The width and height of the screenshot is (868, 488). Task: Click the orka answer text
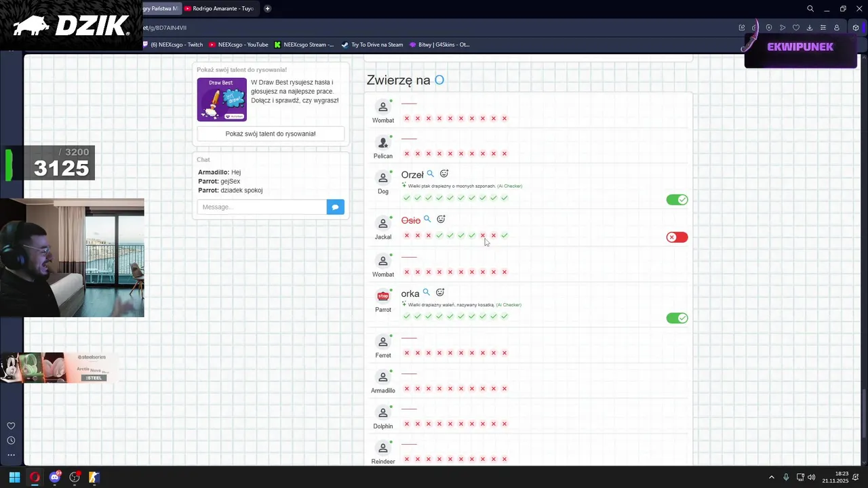pos(410,293)
